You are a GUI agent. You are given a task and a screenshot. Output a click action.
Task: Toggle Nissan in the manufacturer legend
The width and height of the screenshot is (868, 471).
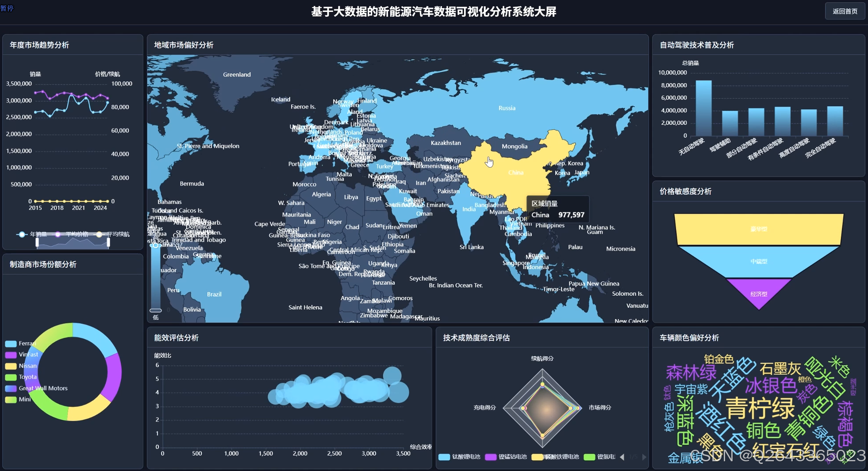point(21,366)
